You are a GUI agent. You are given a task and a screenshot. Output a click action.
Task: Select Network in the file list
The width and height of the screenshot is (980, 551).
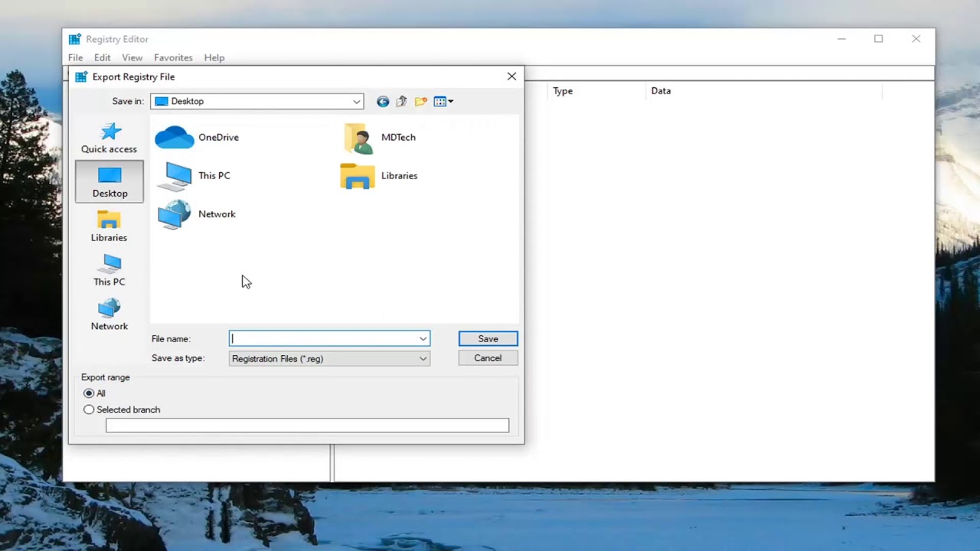pyautogui.click(x=197, y=214)
